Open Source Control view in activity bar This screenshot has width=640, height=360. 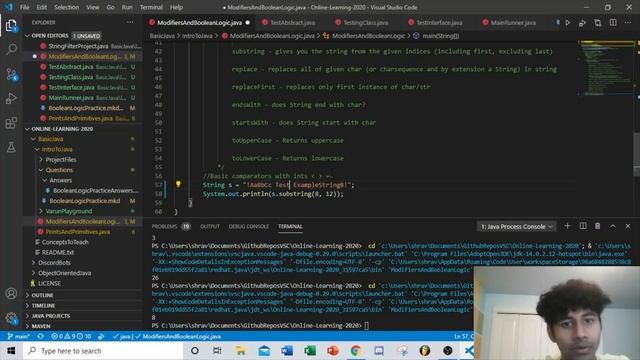click(x=11, y=74)
